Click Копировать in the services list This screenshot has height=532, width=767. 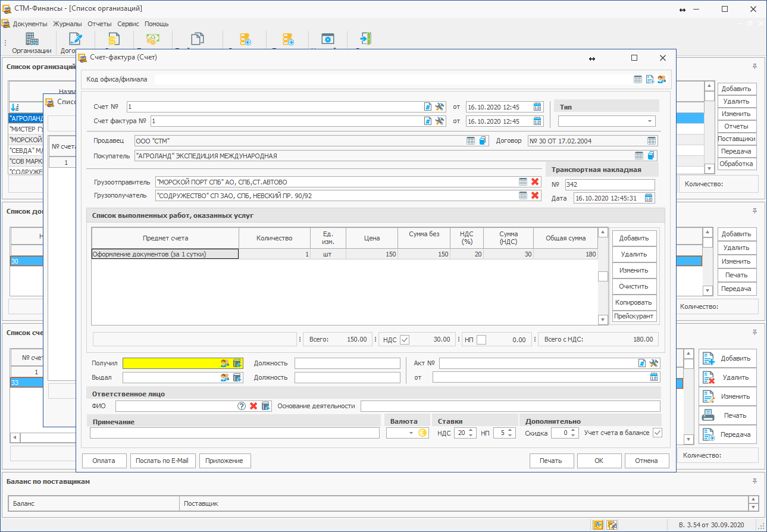634,302
